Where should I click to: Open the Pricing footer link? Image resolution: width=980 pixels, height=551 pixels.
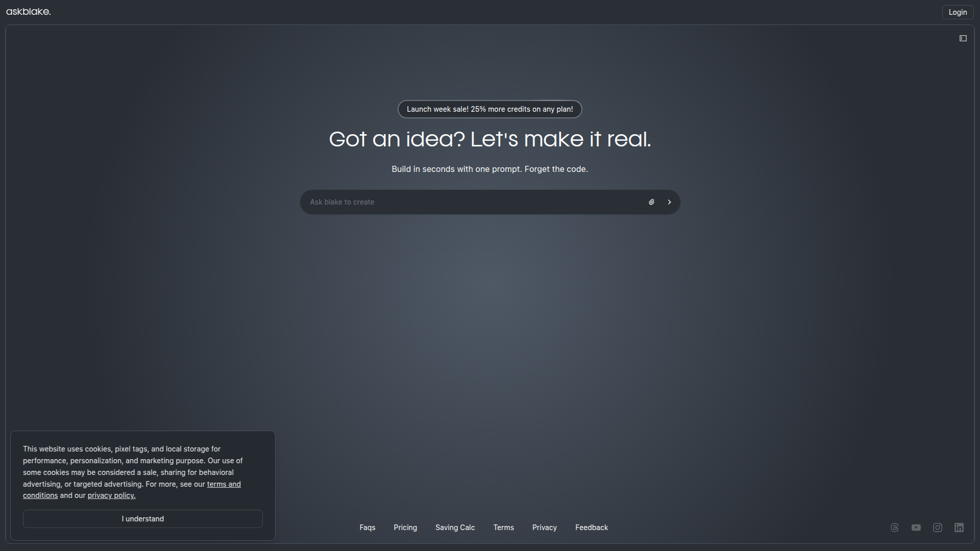pos(405,528)
